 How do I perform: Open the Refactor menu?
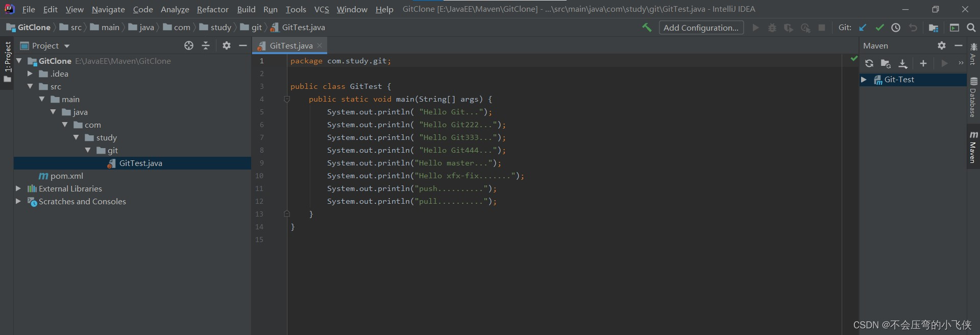[213, 9]
